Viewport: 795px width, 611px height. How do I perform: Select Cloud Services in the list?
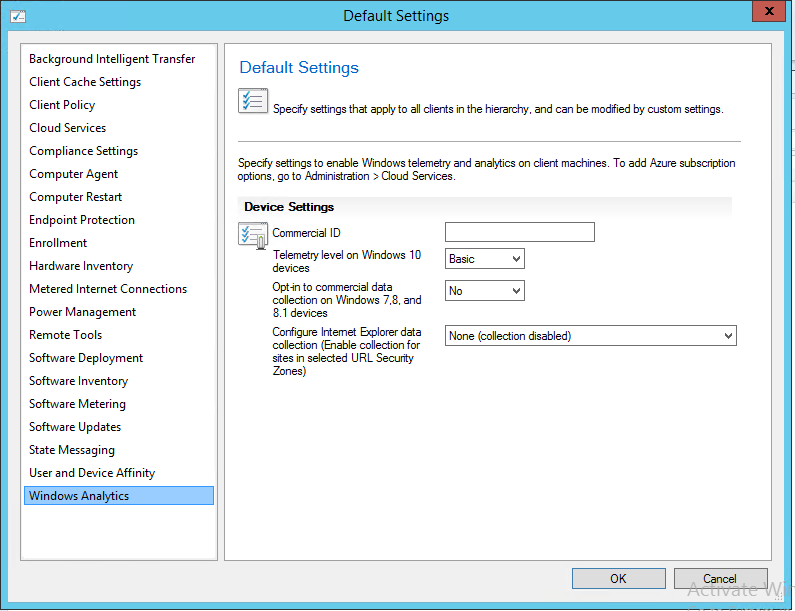tap(67, 128)
